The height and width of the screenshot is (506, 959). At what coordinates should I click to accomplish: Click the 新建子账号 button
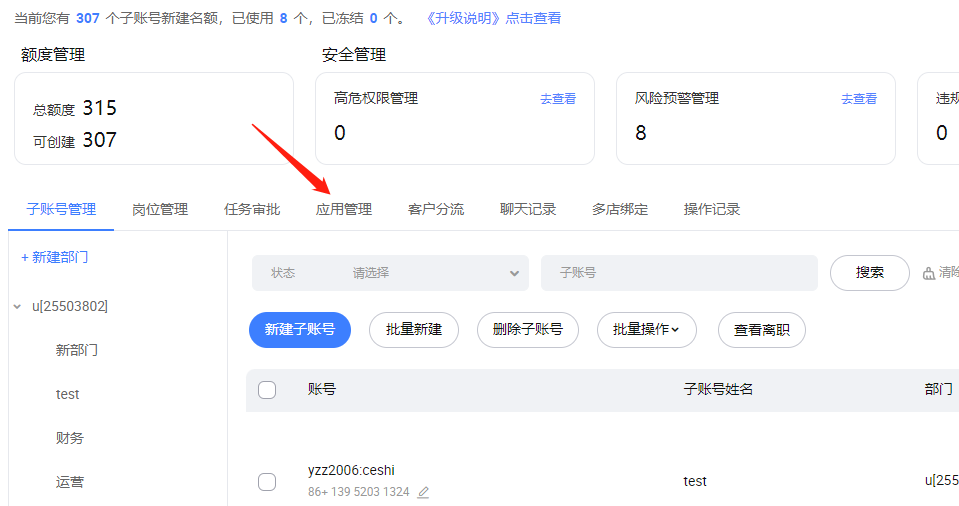[x=300, y=330]
